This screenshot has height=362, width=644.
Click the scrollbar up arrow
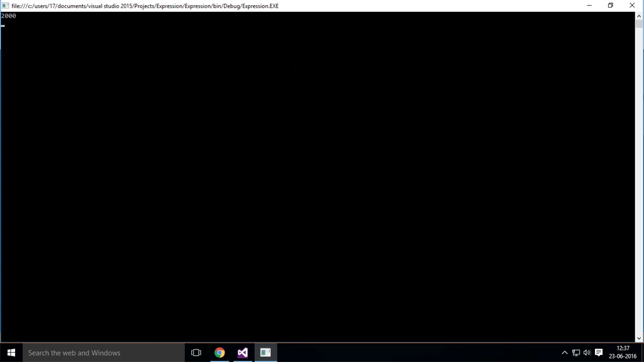639,16
